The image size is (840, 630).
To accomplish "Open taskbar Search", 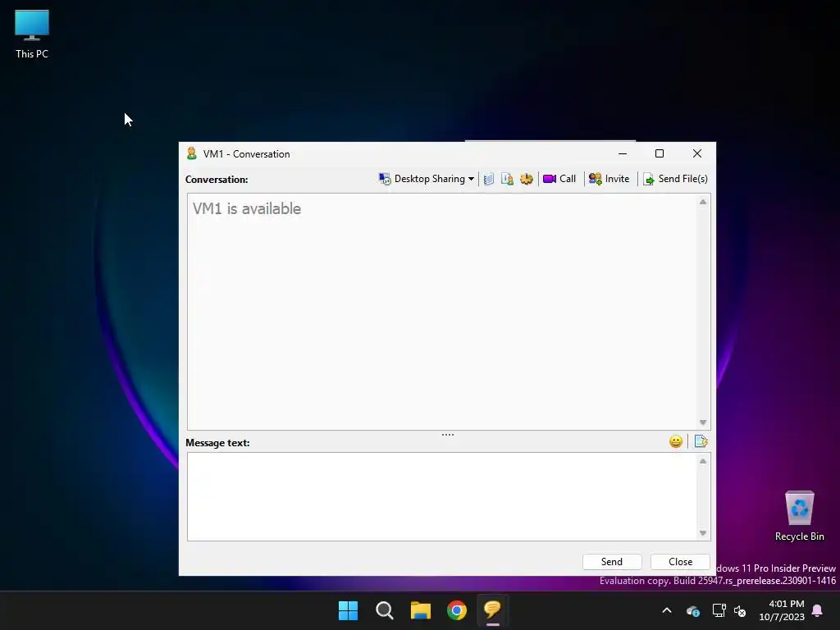I will pyautogui.click(x=385, y=610).
